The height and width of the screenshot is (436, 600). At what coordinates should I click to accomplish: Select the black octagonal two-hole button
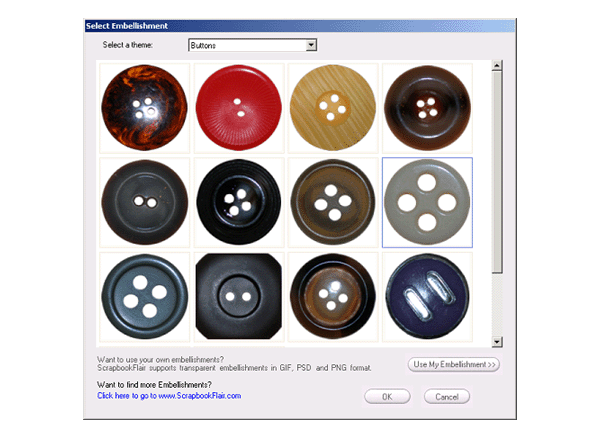[239, 297]
